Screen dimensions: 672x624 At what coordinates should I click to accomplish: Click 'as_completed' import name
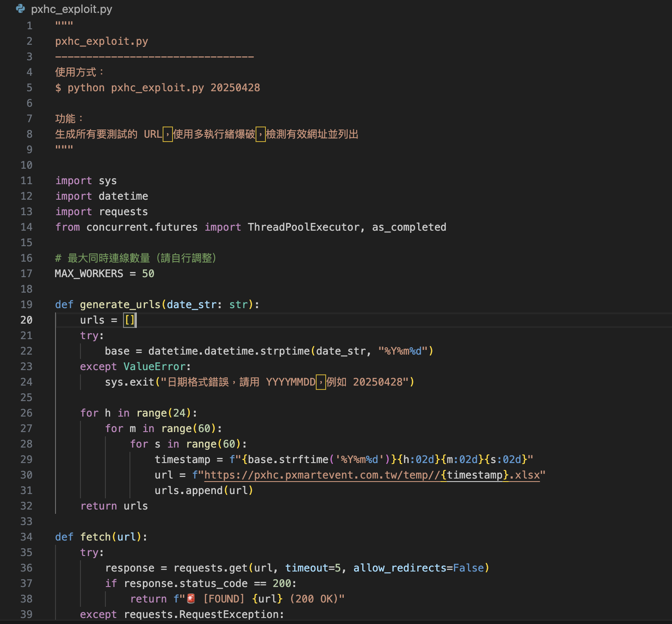click(x=409, y=227)
